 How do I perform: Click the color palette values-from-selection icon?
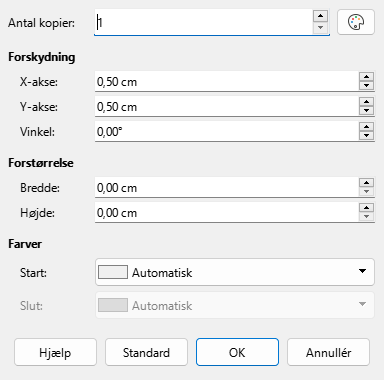[356, 22]
